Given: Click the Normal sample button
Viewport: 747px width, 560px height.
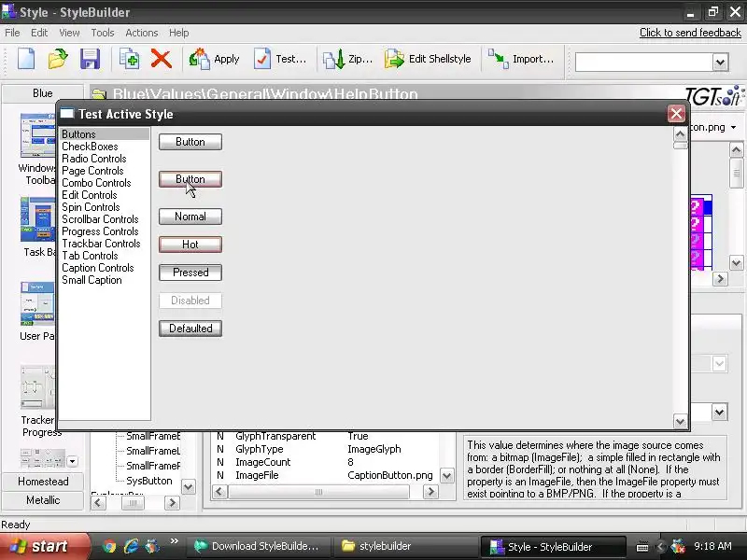Looking at the screenshot, I should pyautogui.click(x=190, y=217).
